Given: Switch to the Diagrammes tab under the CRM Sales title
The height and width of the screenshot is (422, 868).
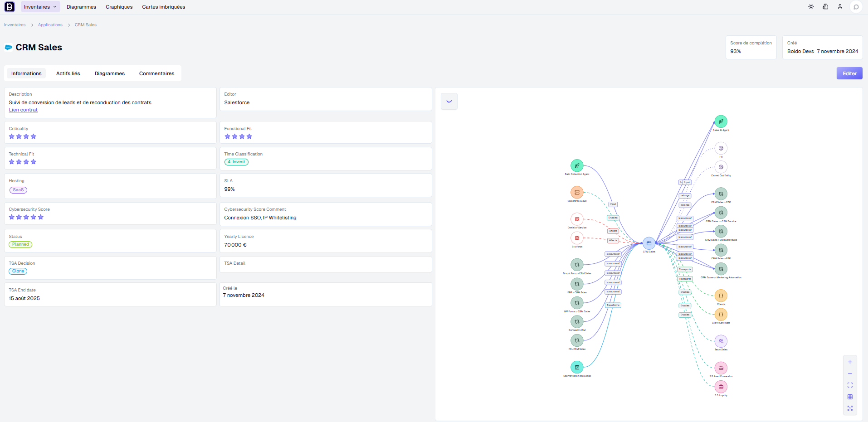Looking at the screenshot, I should pos(110,73).
